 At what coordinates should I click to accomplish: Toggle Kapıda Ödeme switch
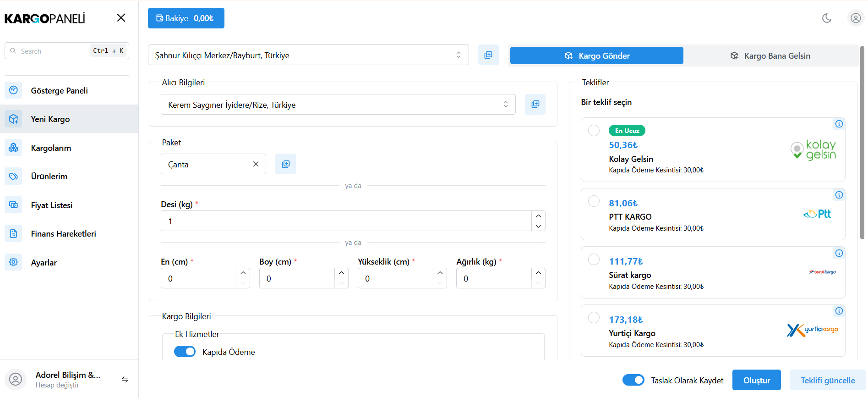[x=185, y=351]
